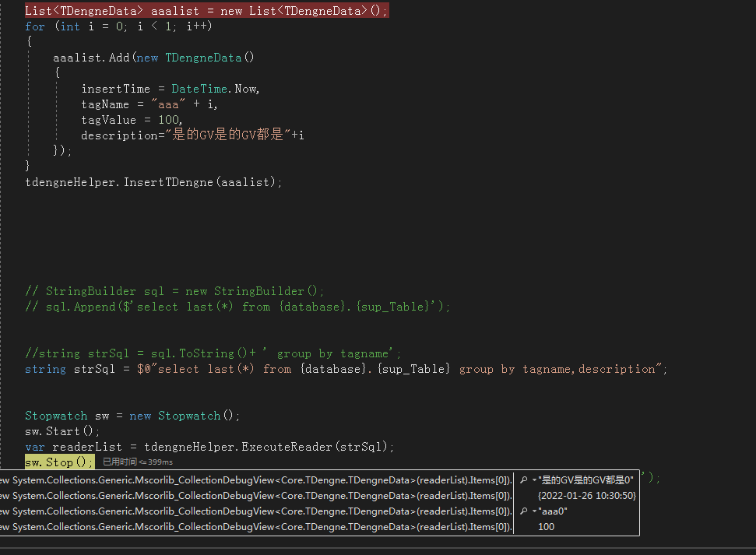This screenshot has height=555, width=756.
Task: Click the description="是的GV是的GV都是"+i line
Action: tap(192, 135)
